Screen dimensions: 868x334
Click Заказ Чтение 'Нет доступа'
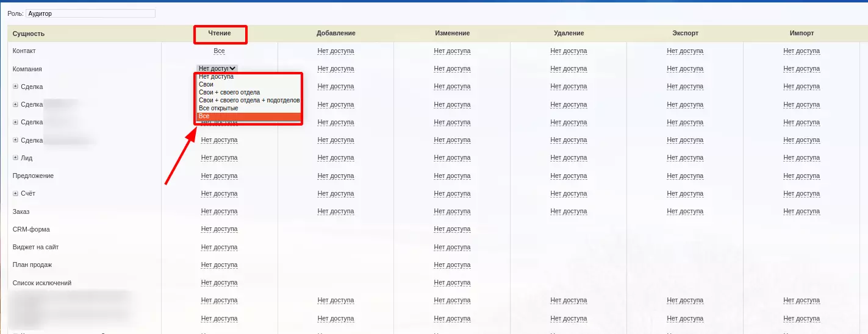(x=219, y=211)
